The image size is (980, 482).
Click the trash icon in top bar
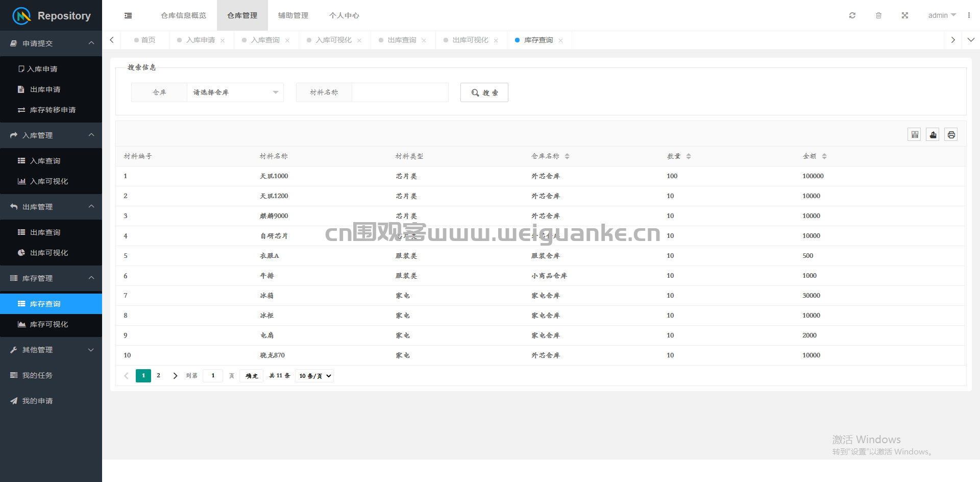point(878,15)
